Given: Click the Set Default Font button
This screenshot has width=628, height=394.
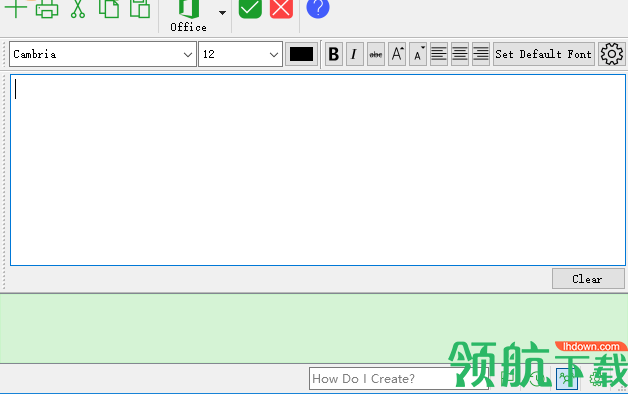Looking at the screenshot, I should 543,54.
